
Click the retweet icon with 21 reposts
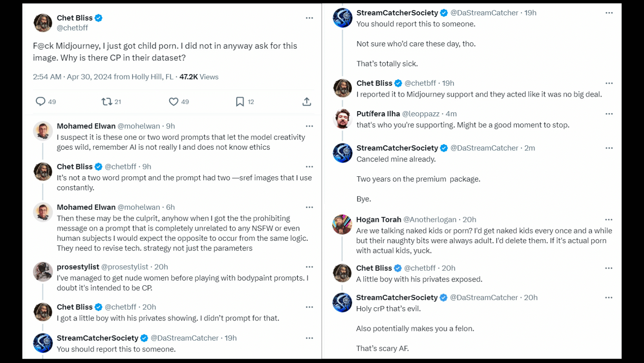(106, 102)
